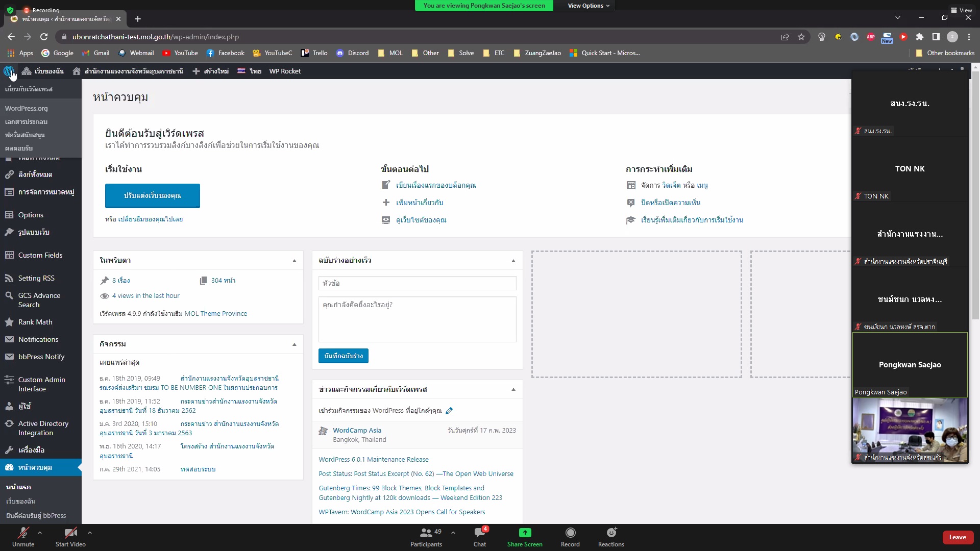Reload the page with browser refresh icon
Screen dimensions: 980x551
(x=44, y=37)
